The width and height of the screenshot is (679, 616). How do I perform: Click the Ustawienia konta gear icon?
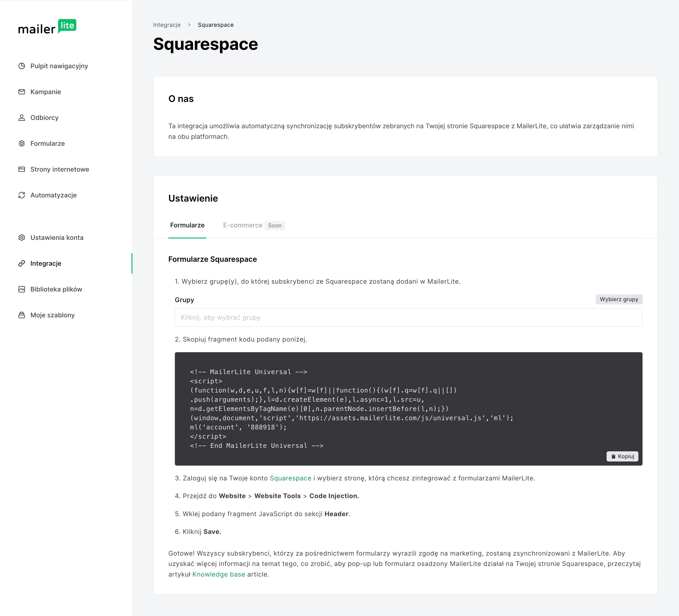point(21,238)
